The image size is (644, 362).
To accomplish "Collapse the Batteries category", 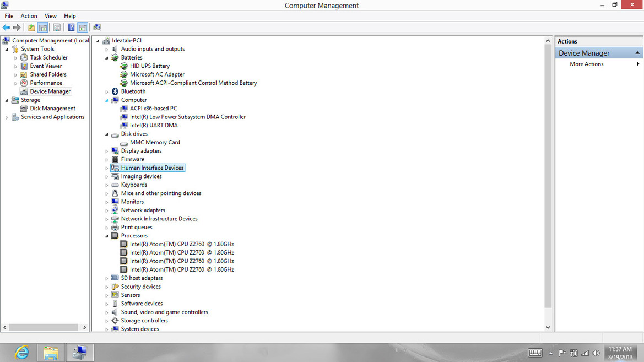I will (x=107, y=58).
